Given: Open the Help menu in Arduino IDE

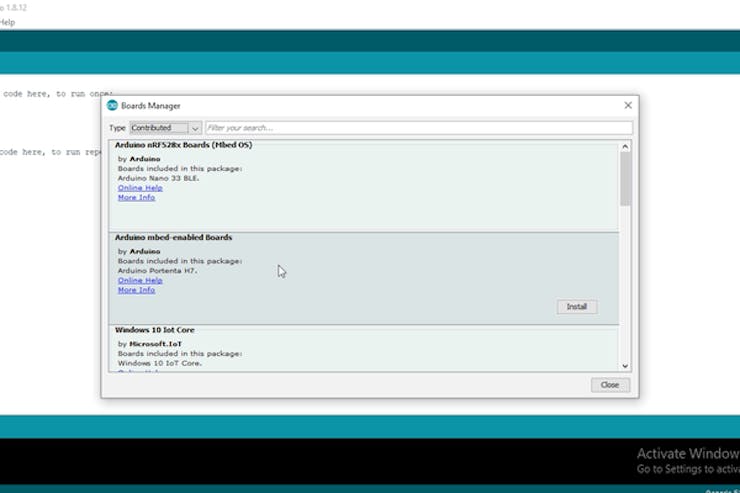Looking at the screenshot, I should point(7,22).
